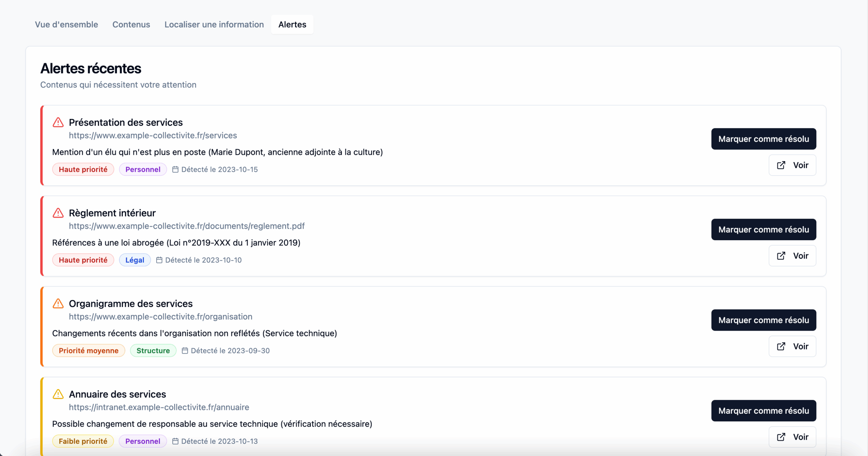Viewport: 868px width, 456px height.
Task: Click the Faible priorité badge
Action: click(x=83, y=441)
